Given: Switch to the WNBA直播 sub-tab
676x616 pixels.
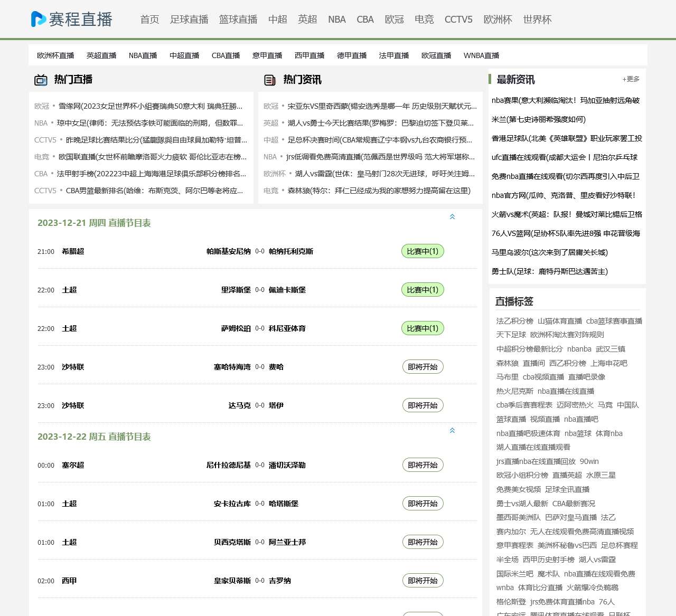Looking at the screenshot, I should click(481, 55).
